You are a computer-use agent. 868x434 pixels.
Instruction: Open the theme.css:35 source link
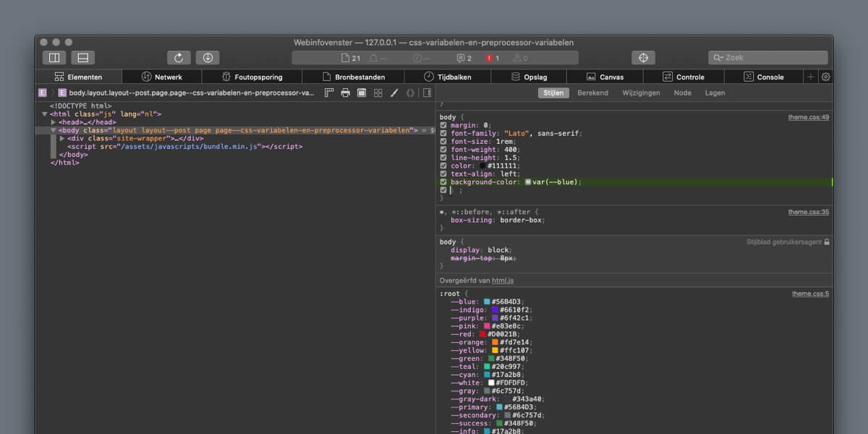click(809, 212)
